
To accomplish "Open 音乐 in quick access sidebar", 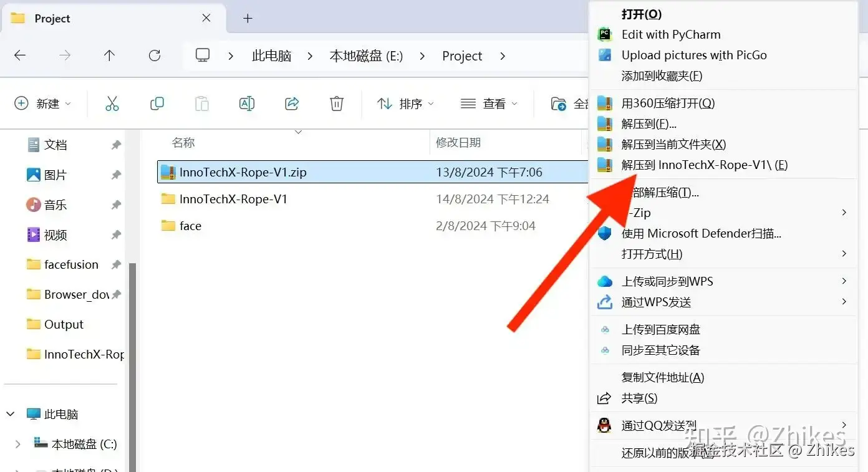I will coord(55,205).
